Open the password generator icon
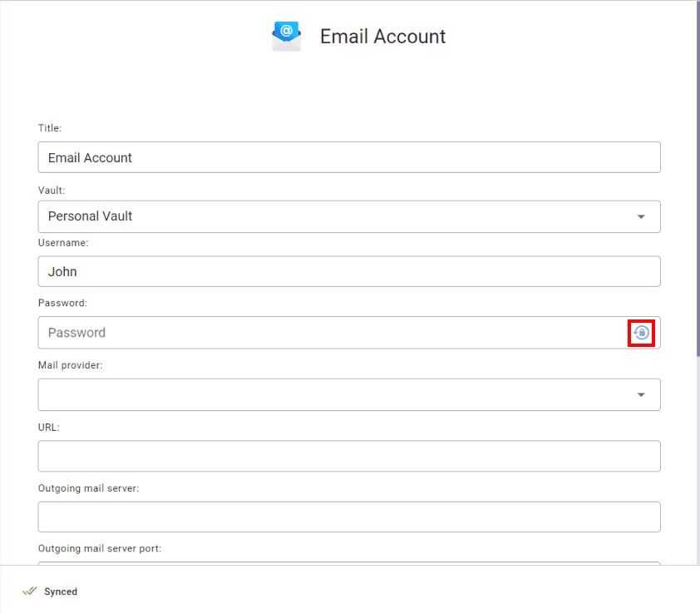Viewport: 700px width, 614px height. 641,332
